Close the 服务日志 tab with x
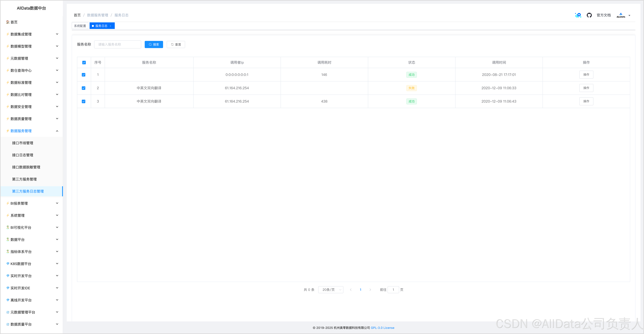The height and width of the screenshot is (334, 644). [110, 26]
